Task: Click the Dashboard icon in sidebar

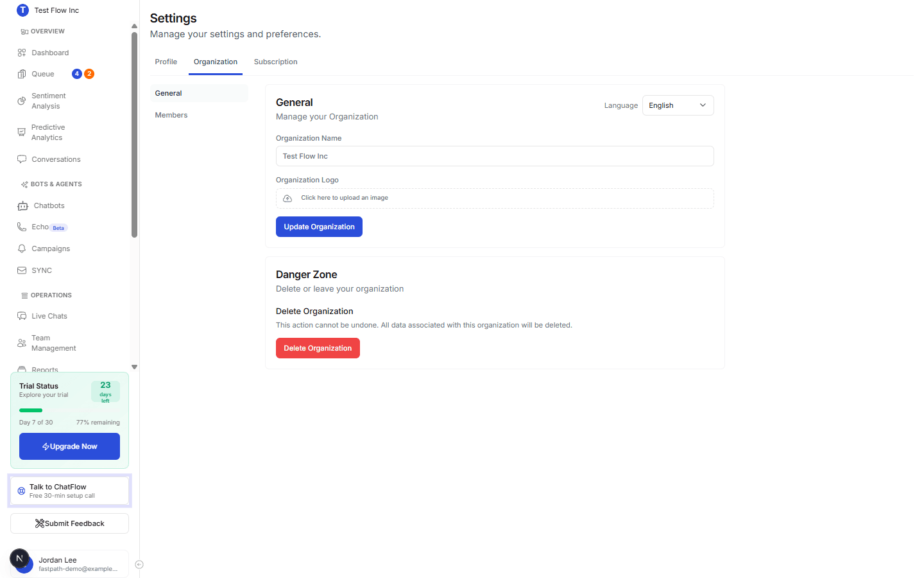Action: pos(22,53)
